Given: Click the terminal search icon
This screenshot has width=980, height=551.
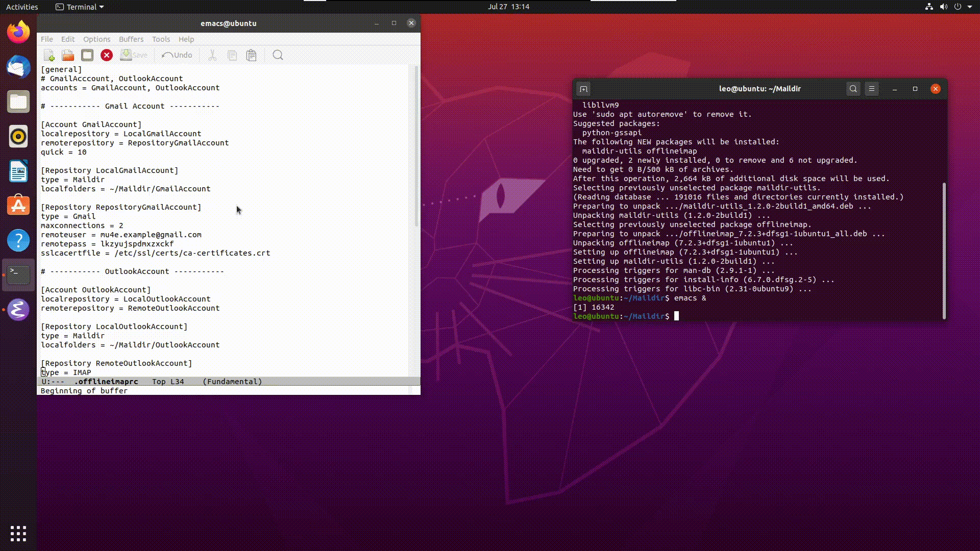Looking at the screenshot, I should (853, 89).
